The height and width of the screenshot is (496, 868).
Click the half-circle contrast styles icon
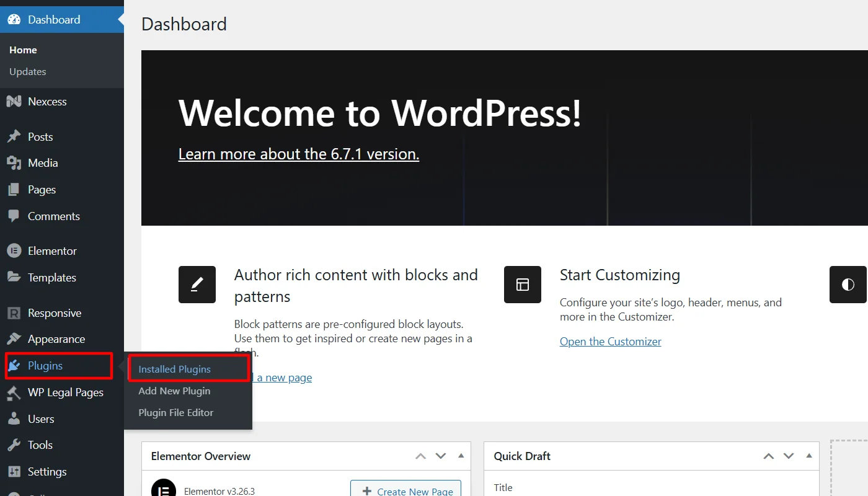pyautogui.click(x=848, y=285)
